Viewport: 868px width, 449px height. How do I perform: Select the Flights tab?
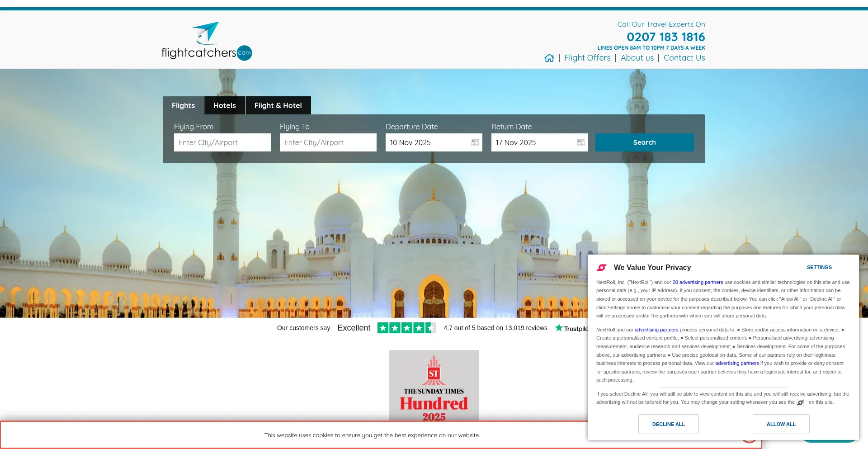tap(183, 105)
